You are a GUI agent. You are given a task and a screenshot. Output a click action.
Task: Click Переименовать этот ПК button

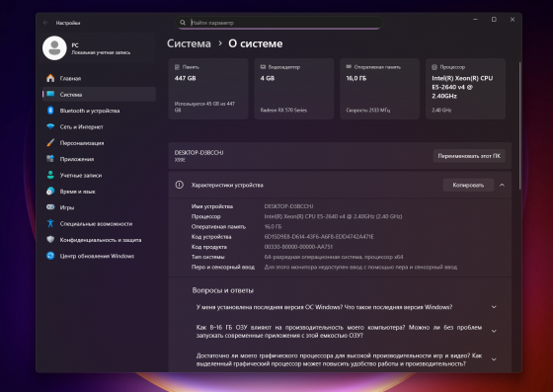pos(469,156)
